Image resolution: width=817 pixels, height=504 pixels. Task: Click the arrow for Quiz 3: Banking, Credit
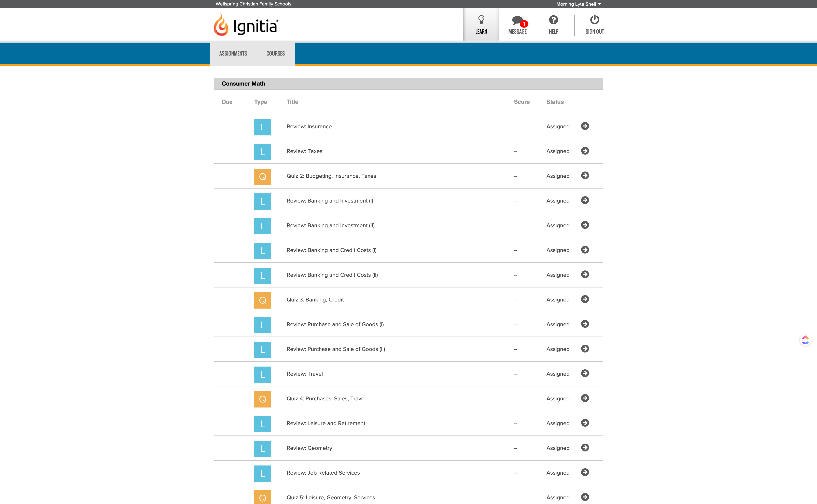(x=585, y=299)
